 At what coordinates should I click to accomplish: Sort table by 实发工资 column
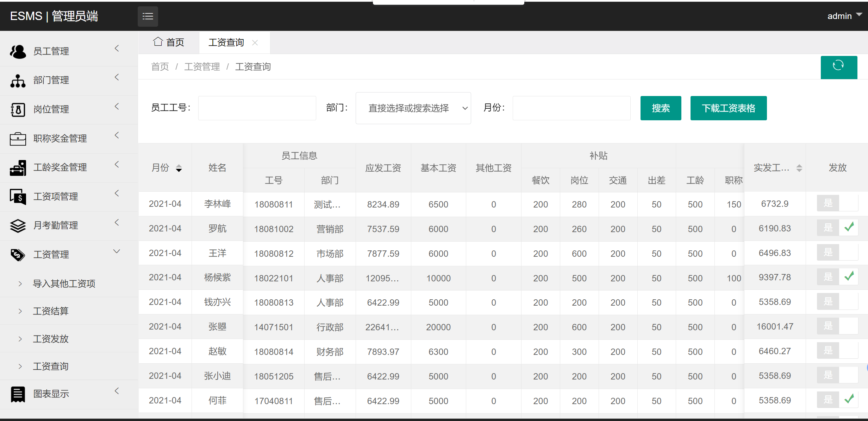point(799,168)
